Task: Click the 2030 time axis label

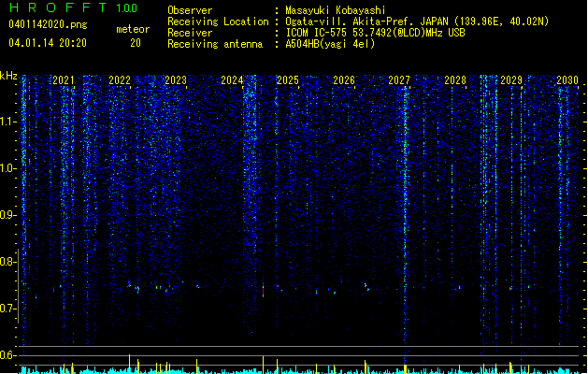Action: [x=567, y=80]
